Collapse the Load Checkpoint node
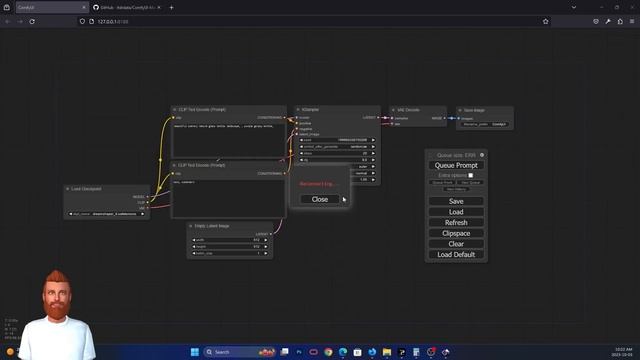640x360 pixels. (68, 189)
